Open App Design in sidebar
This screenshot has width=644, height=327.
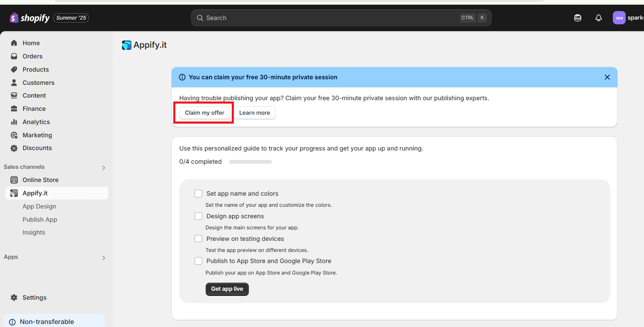click(x=39, y=206)
